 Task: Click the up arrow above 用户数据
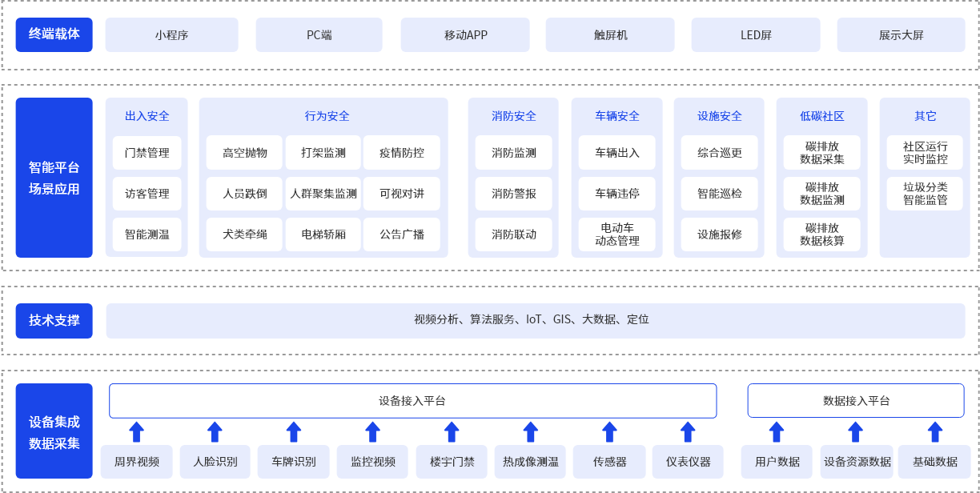(777, 432)
